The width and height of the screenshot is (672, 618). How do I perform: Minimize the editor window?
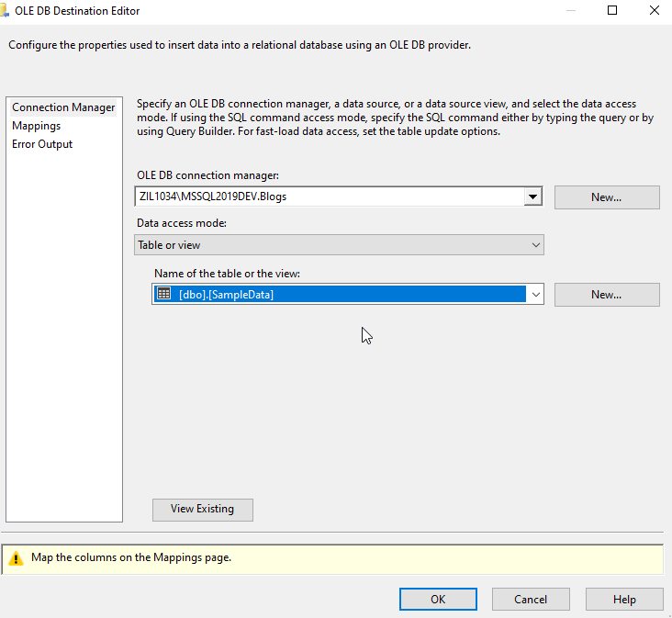coord(571,10)
